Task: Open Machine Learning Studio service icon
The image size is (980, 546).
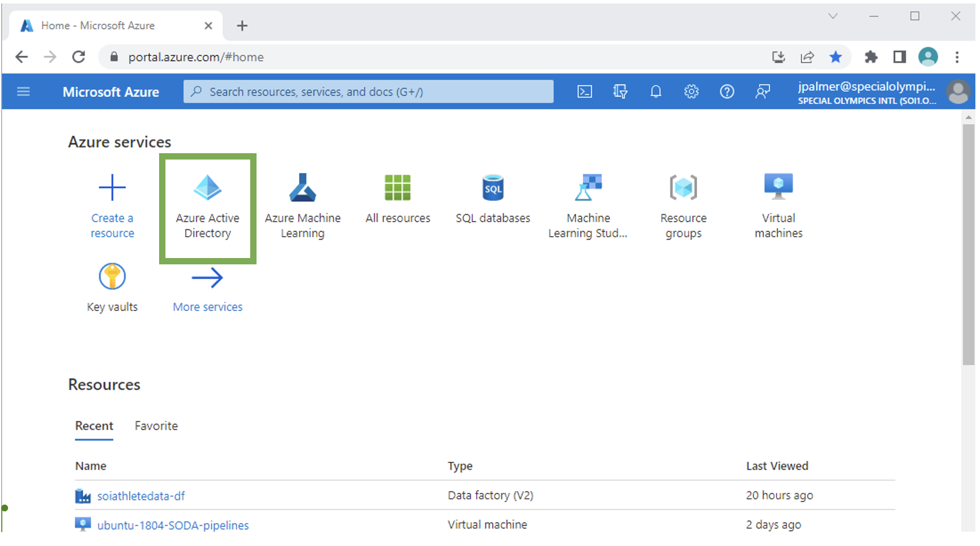Action: (x=588, y=187)
